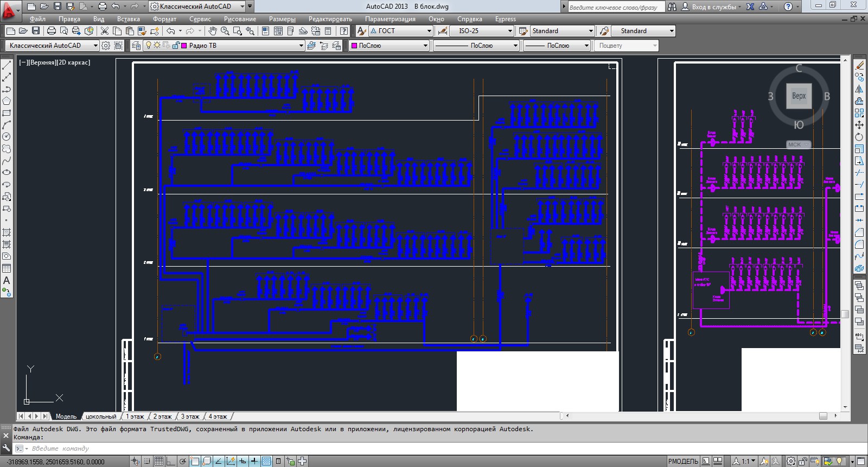Click the keyword search field
Screen dimensions: 868x467
point(616,7)
